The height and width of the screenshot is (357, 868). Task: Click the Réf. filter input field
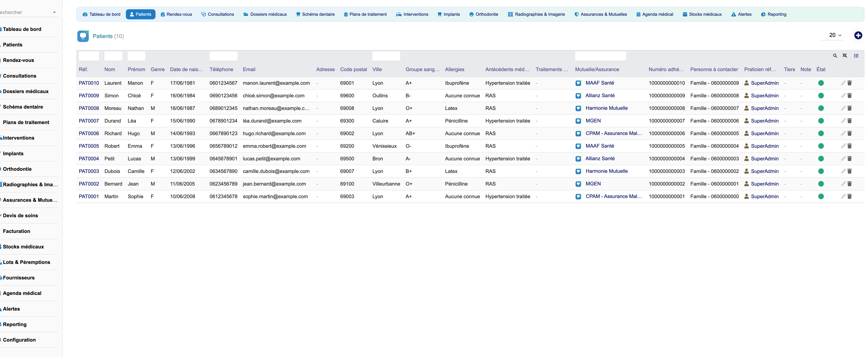[89, 56]
